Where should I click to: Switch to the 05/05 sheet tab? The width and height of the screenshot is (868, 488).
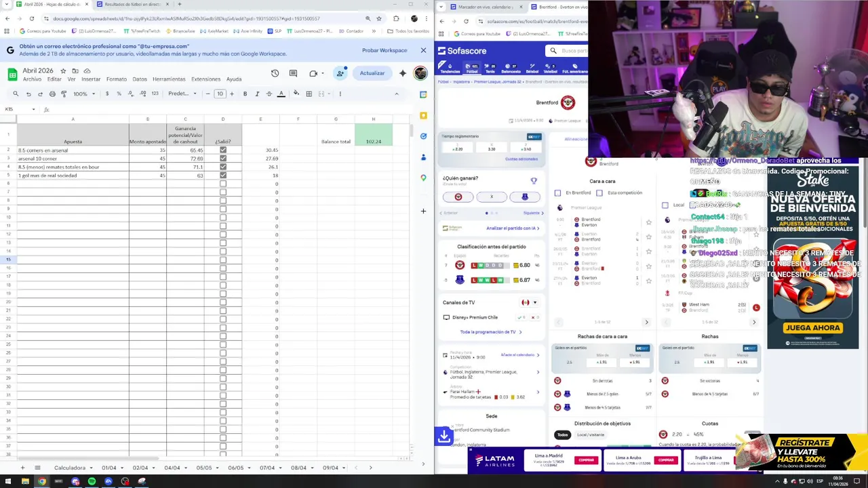coord(204,468)
